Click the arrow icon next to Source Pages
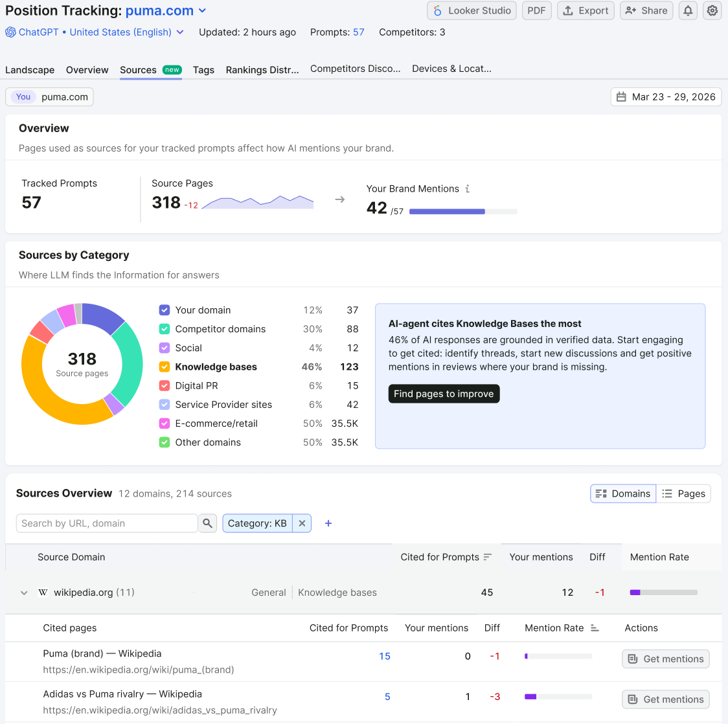The image size is (728, 724). 340,199
